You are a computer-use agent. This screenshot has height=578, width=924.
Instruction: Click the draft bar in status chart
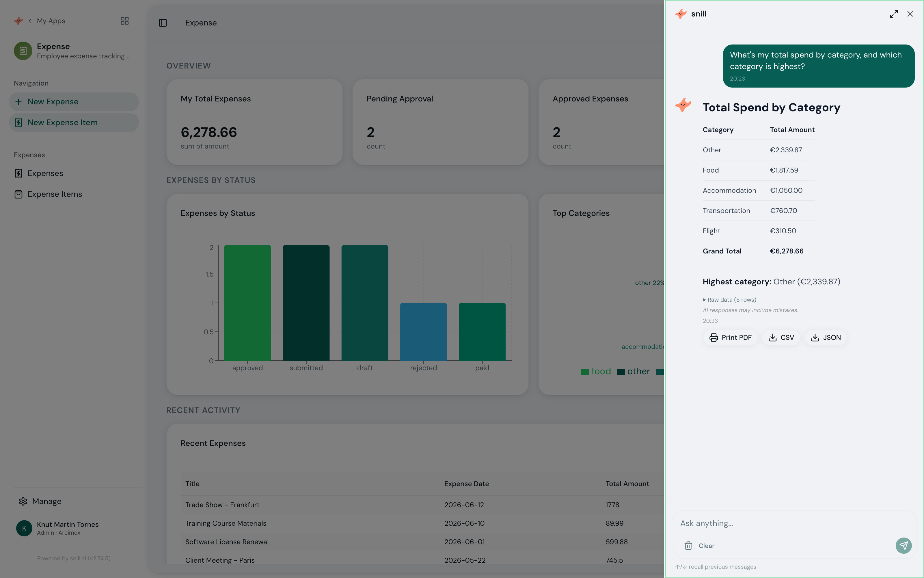coord(365,303)
